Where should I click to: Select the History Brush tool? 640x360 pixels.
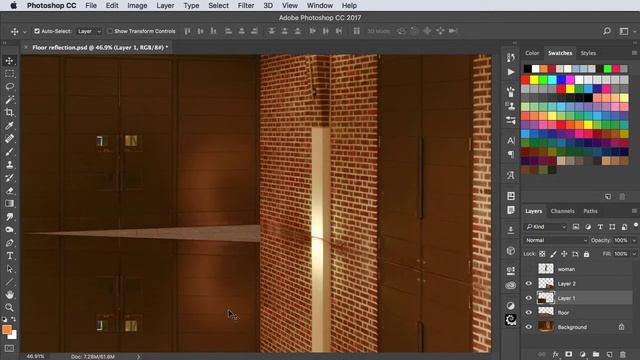(x=9, y=178)
